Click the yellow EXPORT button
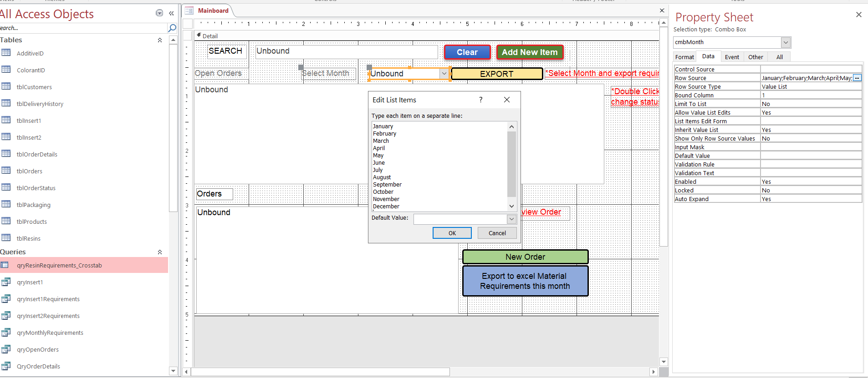The height and width of the screenshot is (378, 868). pyautogui.click(x=497, y=74)
